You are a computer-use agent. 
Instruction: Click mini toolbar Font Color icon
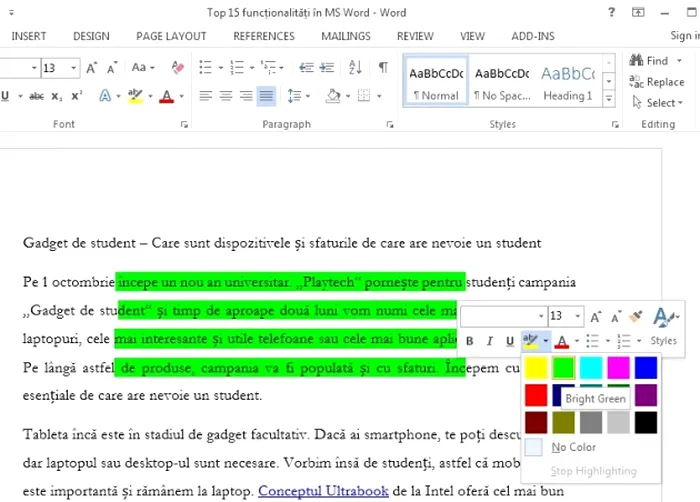coord(562,342)
